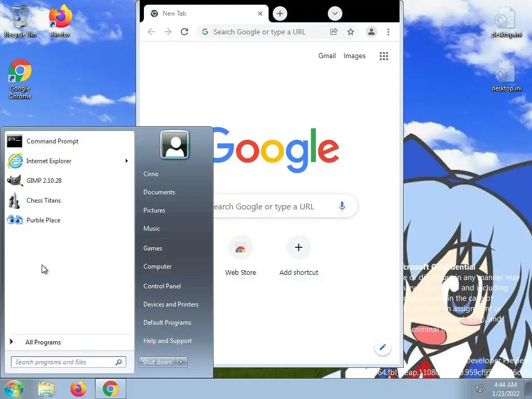Click Chrome's back arrow

coord(151,32)
